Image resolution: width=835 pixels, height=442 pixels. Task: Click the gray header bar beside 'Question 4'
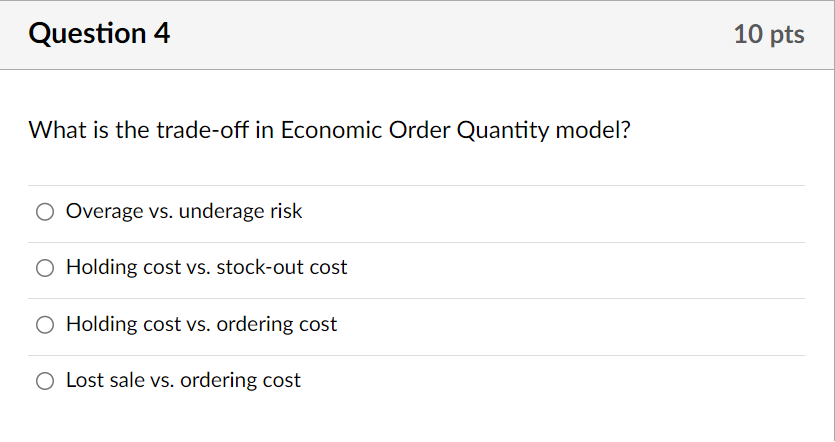click(x=450, y=35)
